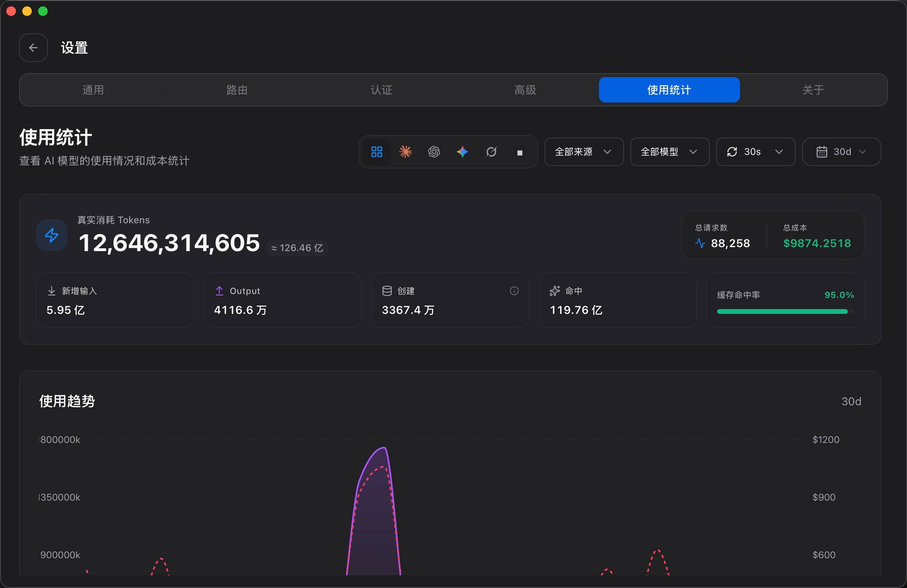Click the download arrow icon beside 新增输入
907x588 pixels.
point(52,291)
